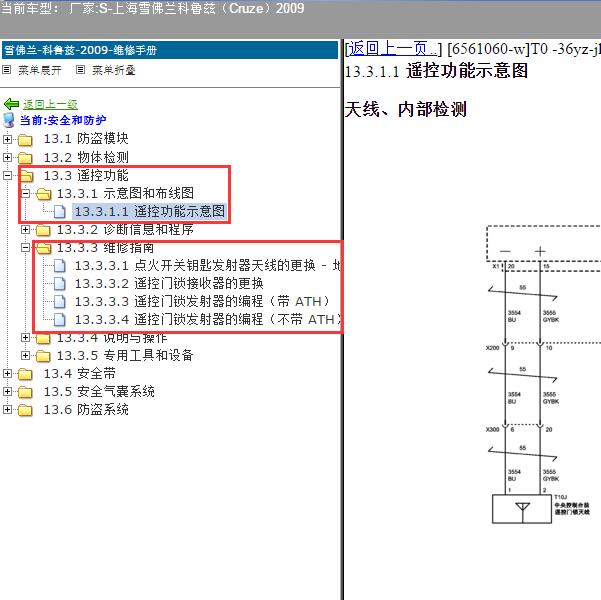This screenshot has height=600, width=601.
Task: Expand the 13.3.2 诊断信息和程序 node
Action: (25, 229)
